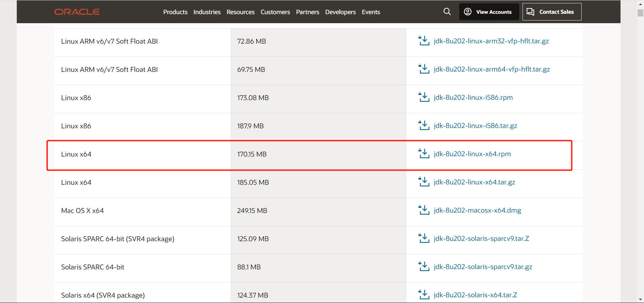Click the download icon beside jdk-8u202-linux-x64.tar.gz

point(424,182)
